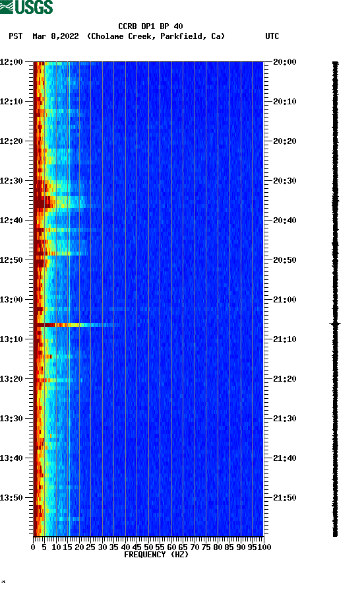The width and height of the screenshot is (364, 589).
Task: Click the 12:30 PST time label
Action: pyautogui.click(x=12, y=181)
